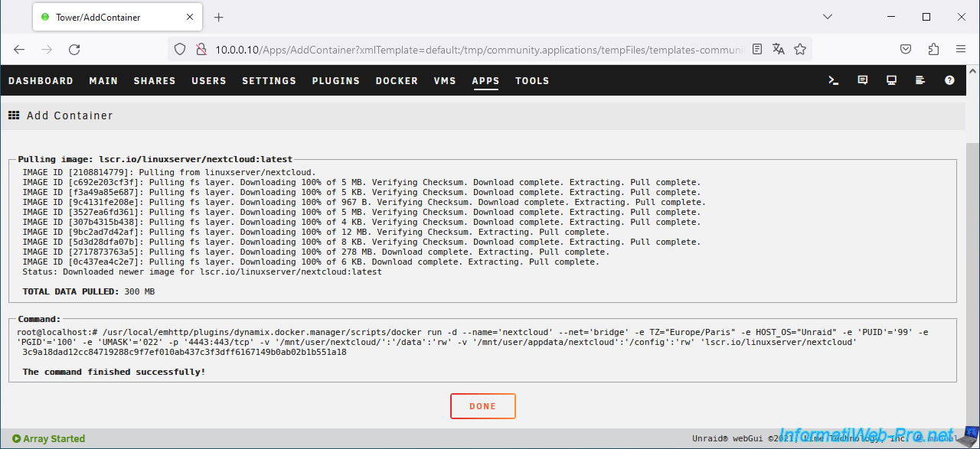Open the system log icon
Screen dimensions: 980x449
pyautogui.click(x=921, y=80)
